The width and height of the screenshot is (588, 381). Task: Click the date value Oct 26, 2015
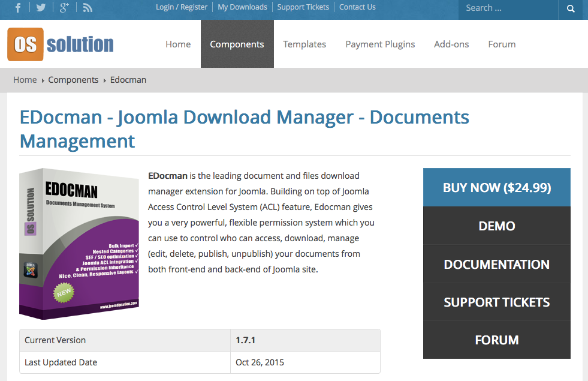[x=260, y=362]
